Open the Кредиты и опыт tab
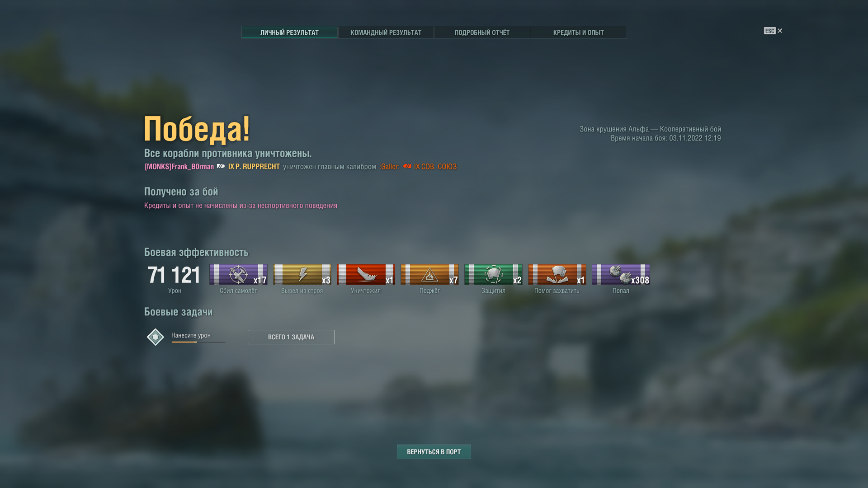The width and height of the screenshot is (868, 488). pos(579,33)
